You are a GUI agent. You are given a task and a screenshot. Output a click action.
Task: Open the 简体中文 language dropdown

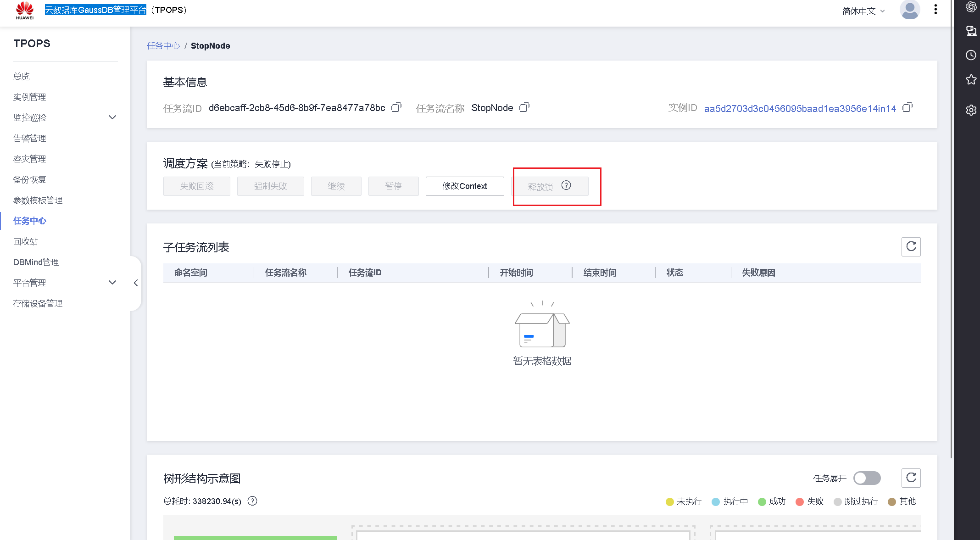tap(863, 11)
